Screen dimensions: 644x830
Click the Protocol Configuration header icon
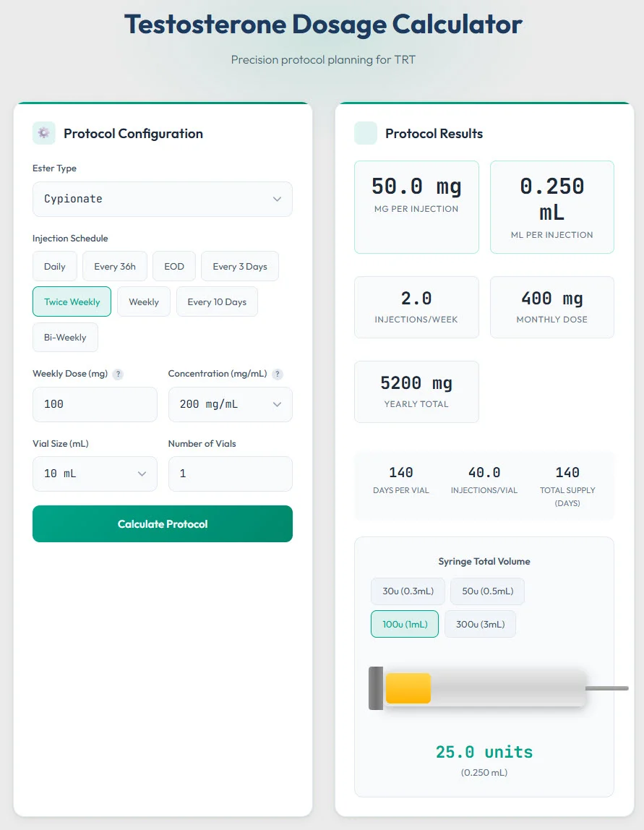[x=43, y=133]
